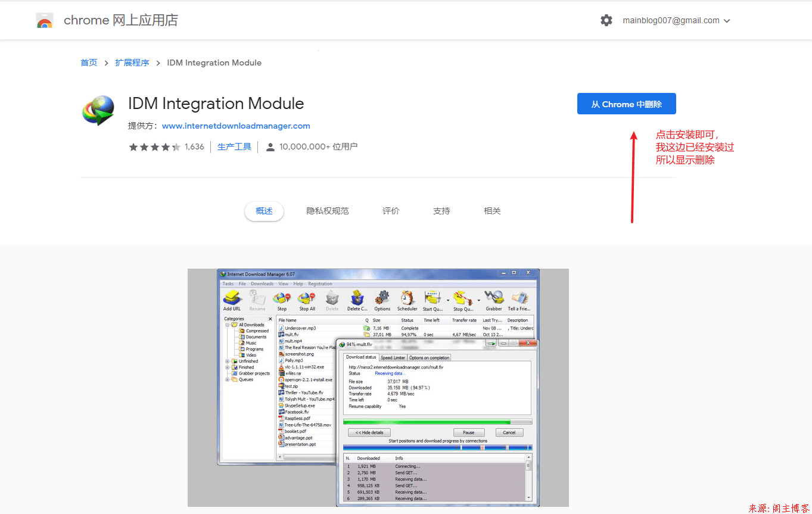Expand the Queues tree node

click(227, 379)
